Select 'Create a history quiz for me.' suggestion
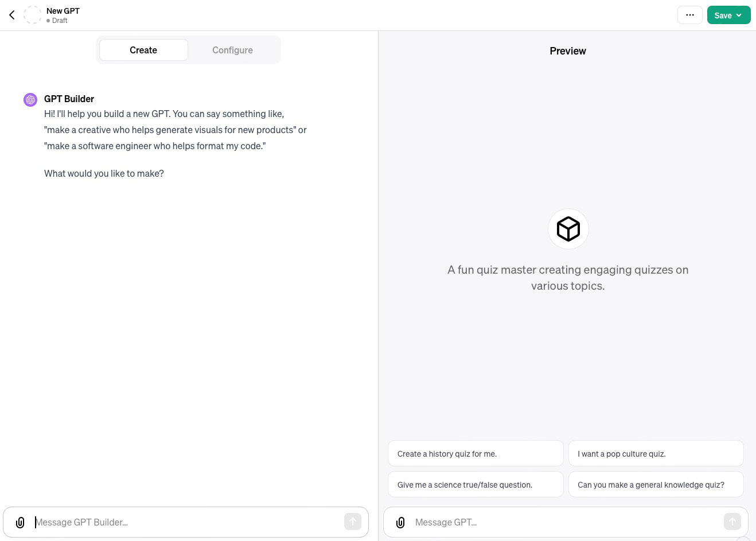 click(x=476, y=453)
